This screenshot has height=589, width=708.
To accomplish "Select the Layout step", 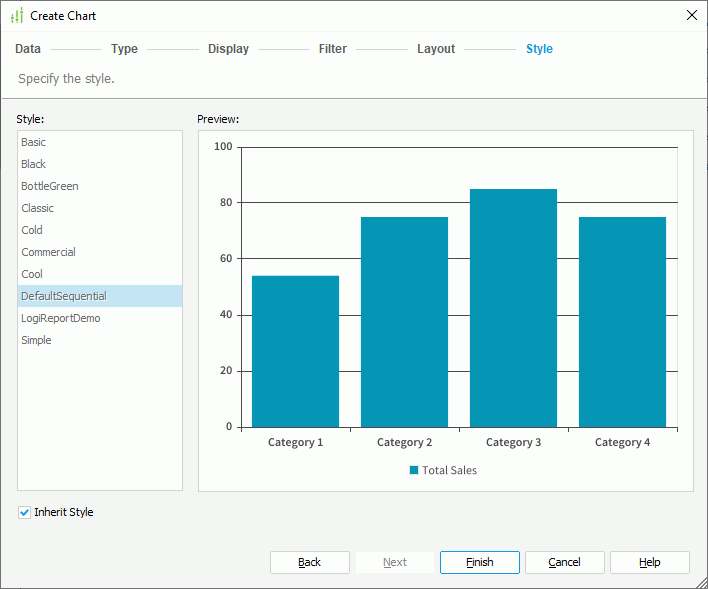I will [x=436, y=49].
